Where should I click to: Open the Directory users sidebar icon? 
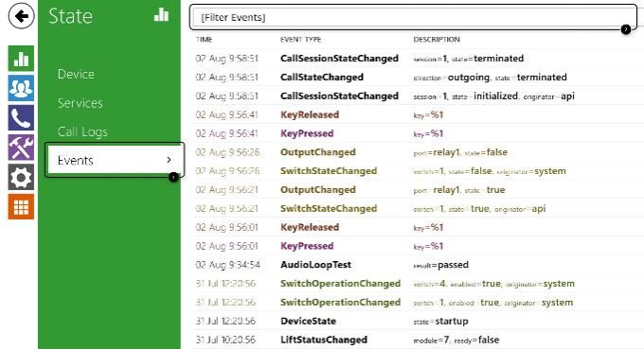point(21,88)
